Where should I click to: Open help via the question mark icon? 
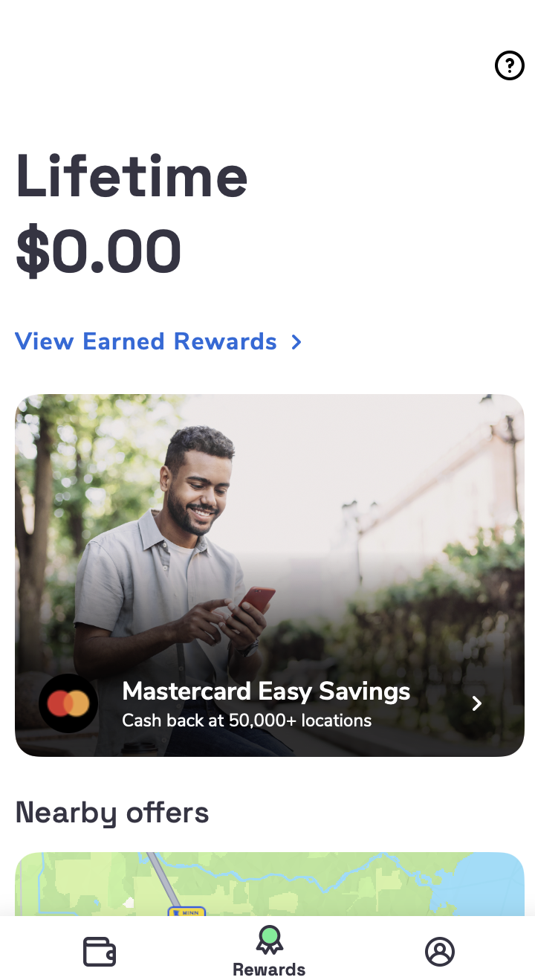click(x=510, y=65)
